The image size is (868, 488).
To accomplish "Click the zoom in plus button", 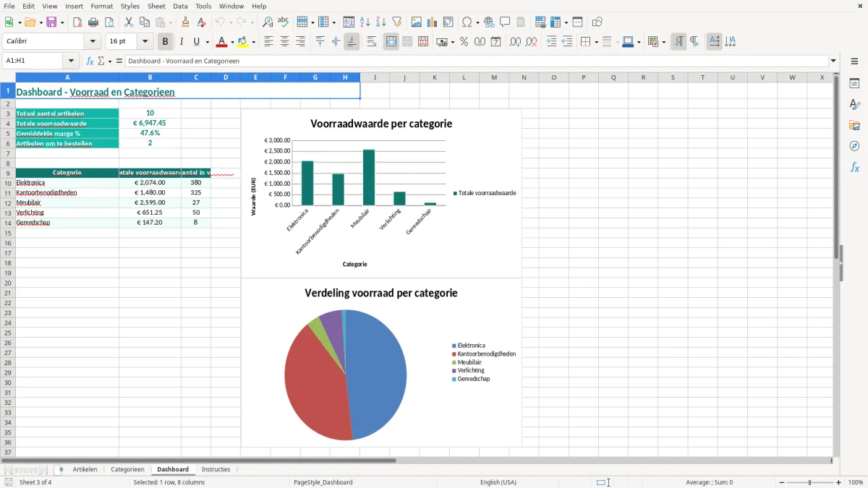I will 839,482.
